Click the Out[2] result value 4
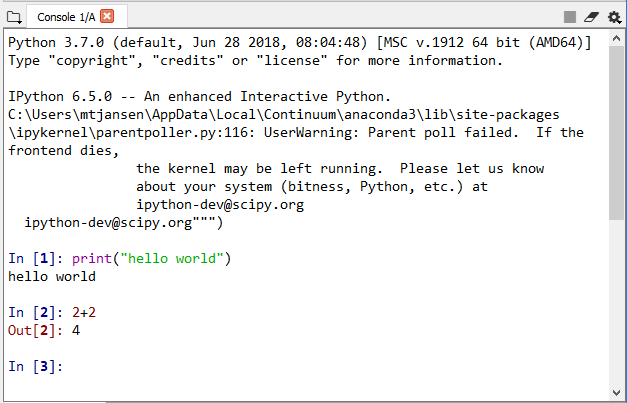The height and width of the screenshot is (403, 627). point(76,330)
